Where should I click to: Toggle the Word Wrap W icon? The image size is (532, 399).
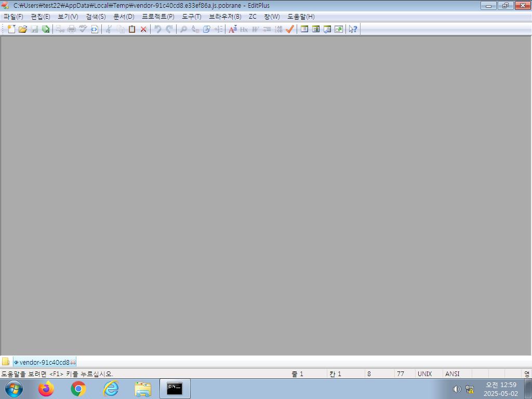tap(255, 29)
